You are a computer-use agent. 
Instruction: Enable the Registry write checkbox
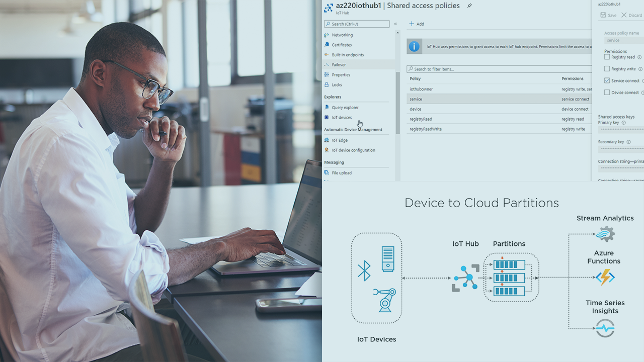[x=607, y=69]
